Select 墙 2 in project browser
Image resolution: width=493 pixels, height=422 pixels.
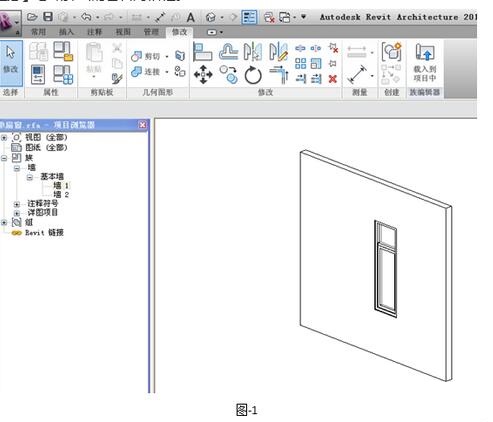tap(61, 194)
